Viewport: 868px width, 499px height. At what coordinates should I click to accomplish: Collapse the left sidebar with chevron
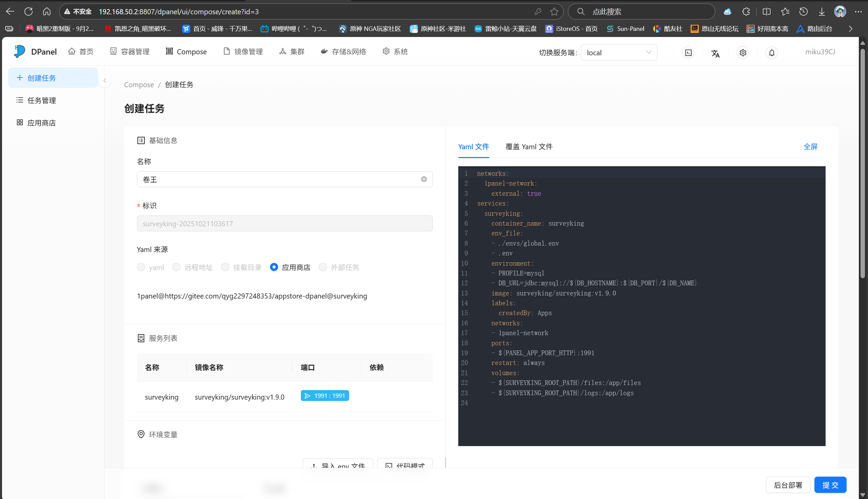pyautogui.click(x=104, y=81)
